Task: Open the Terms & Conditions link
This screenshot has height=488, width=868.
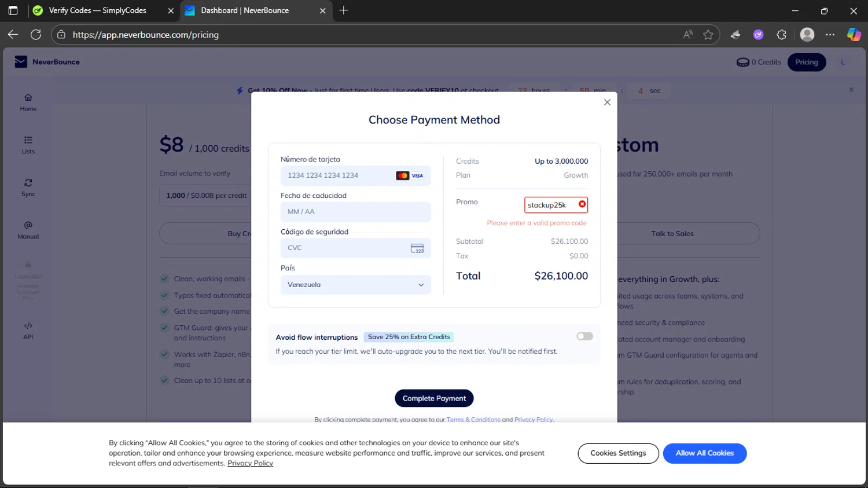Action: click(x=473, y=420)
